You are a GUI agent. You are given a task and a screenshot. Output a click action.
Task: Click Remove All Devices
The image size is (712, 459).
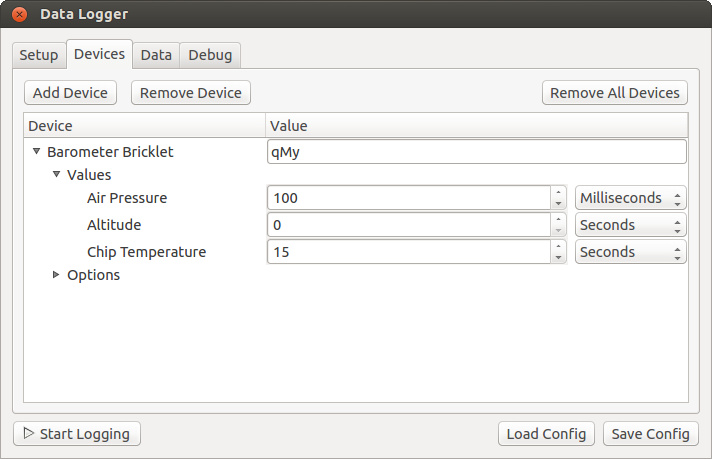point(615,93)
